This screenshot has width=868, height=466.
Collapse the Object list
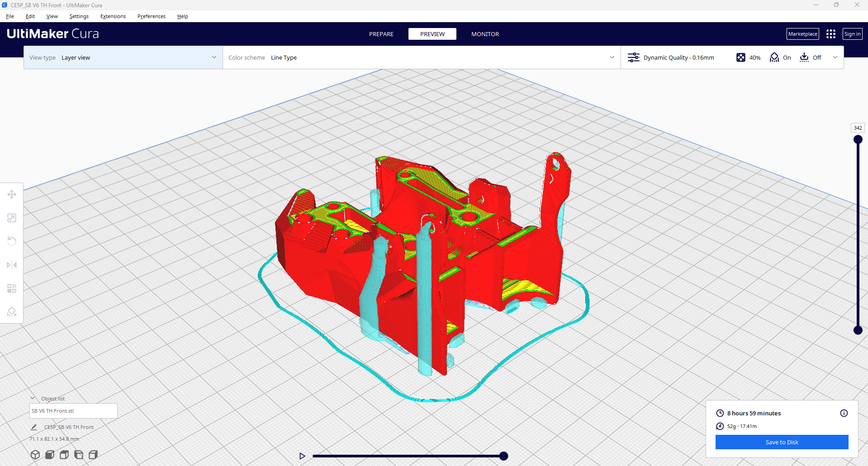click(x=33, y=398)
